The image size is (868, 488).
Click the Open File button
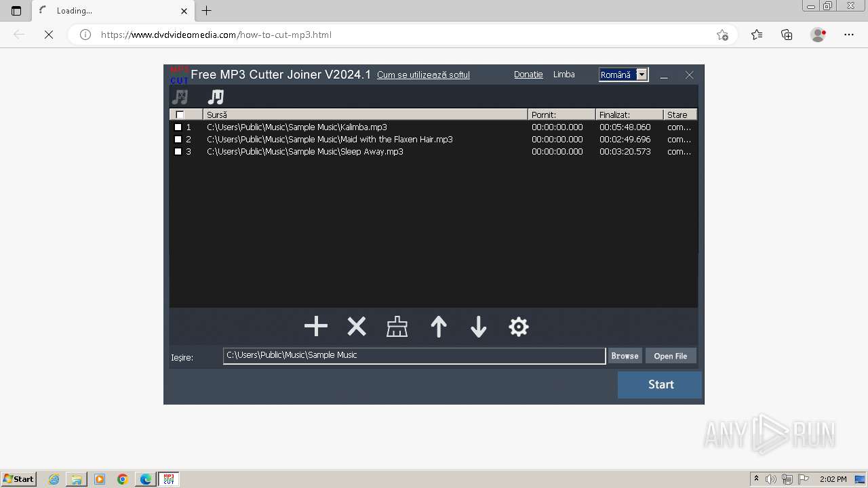[x=670, y=356]
